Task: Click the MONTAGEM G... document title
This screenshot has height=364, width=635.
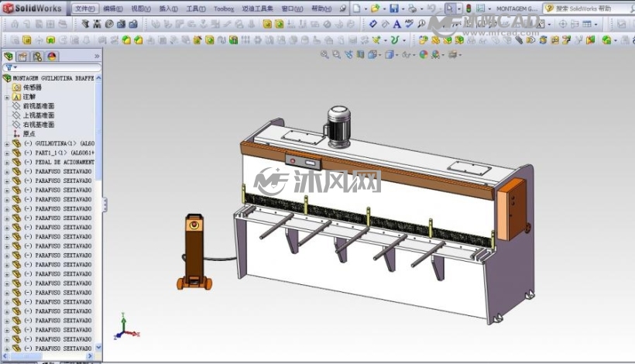Action: point(517,9)
